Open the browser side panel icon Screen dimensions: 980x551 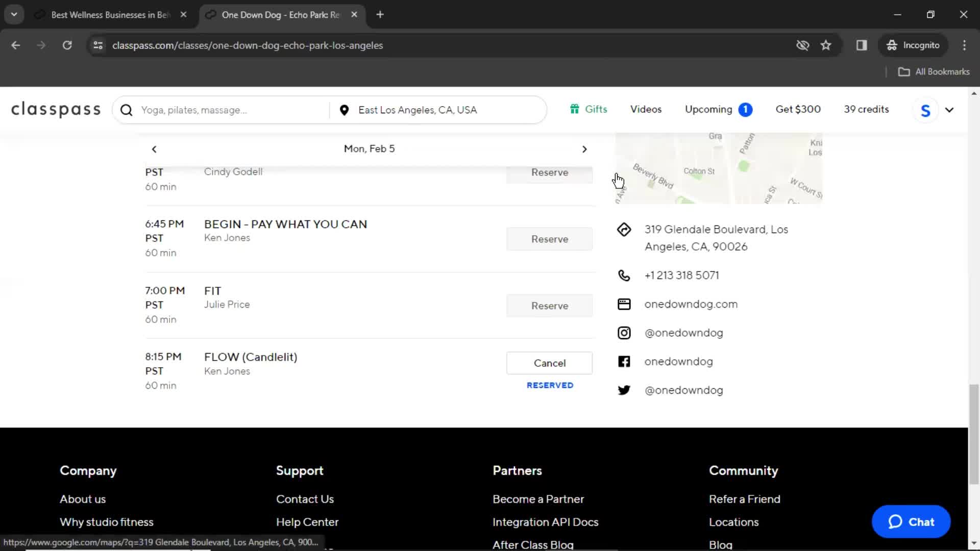[862, 45]
